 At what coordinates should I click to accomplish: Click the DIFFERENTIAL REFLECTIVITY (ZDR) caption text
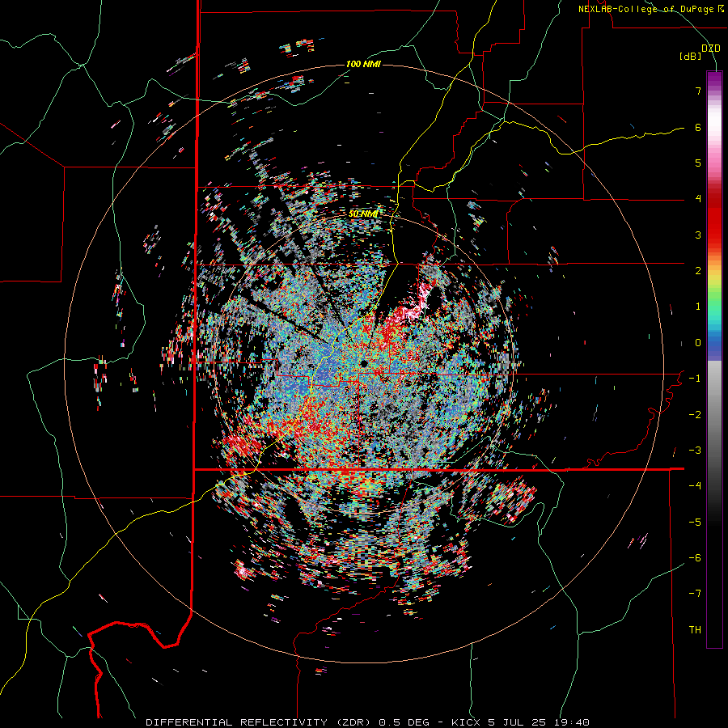point(259,722)
